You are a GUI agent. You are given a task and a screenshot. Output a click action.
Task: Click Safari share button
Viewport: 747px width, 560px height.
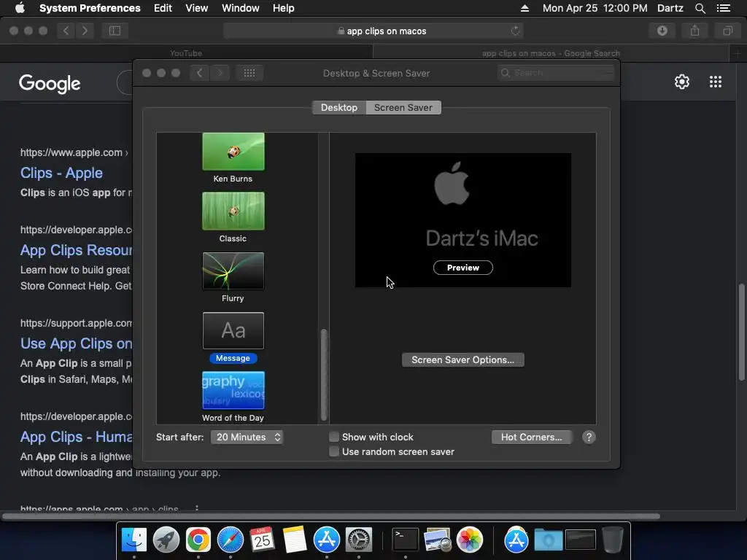pyautogui.click(x=695, y=31)
